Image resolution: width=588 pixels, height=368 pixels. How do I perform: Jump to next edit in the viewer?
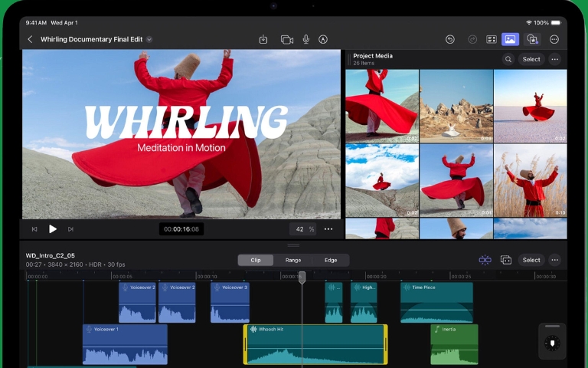70,229
